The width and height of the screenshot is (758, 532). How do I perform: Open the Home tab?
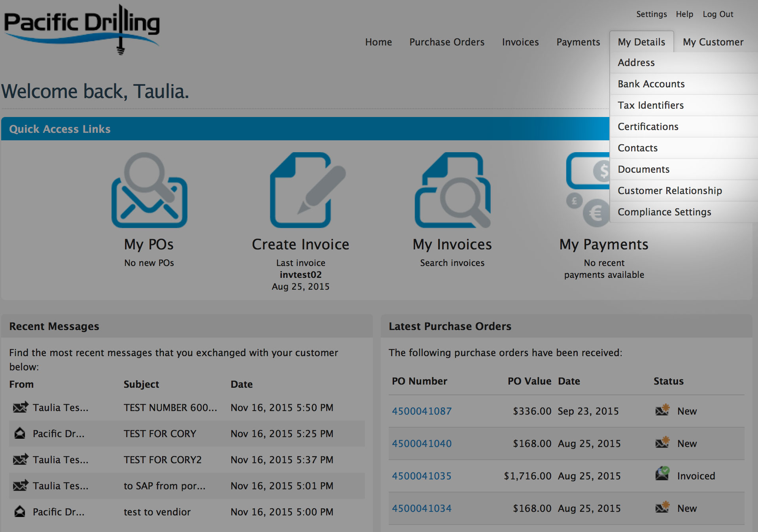tap(378, 42)
